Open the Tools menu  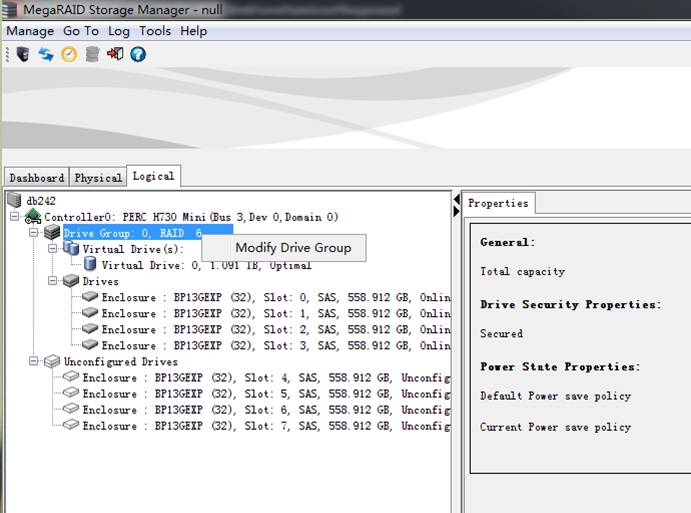pyautogui.click(x=155, y=31)
